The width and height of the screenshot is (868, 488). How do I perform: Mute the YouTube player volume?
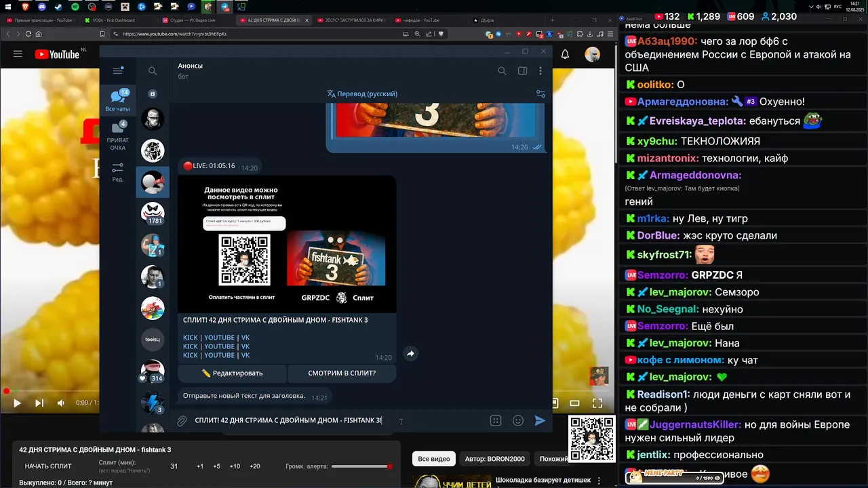coord(61,403)
